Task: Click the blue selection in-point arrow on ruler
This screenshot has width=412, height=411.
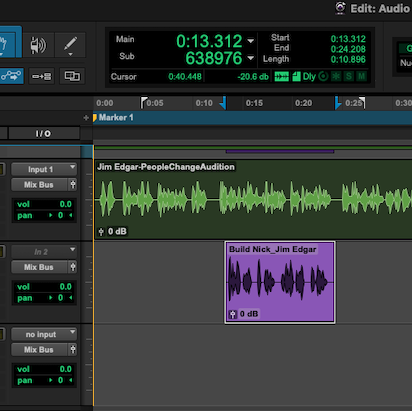Action: click(223, 103)
